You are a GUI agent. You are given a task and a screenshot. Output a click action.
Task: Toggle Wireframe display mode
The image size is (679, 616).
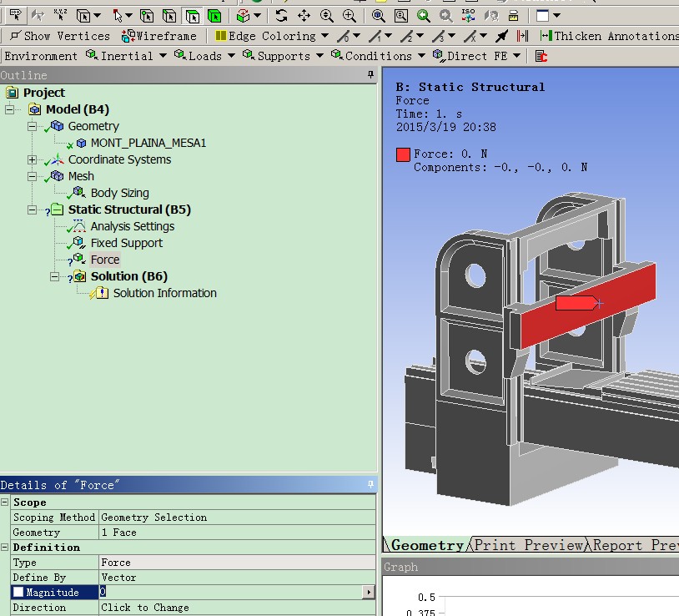[159, 36]
